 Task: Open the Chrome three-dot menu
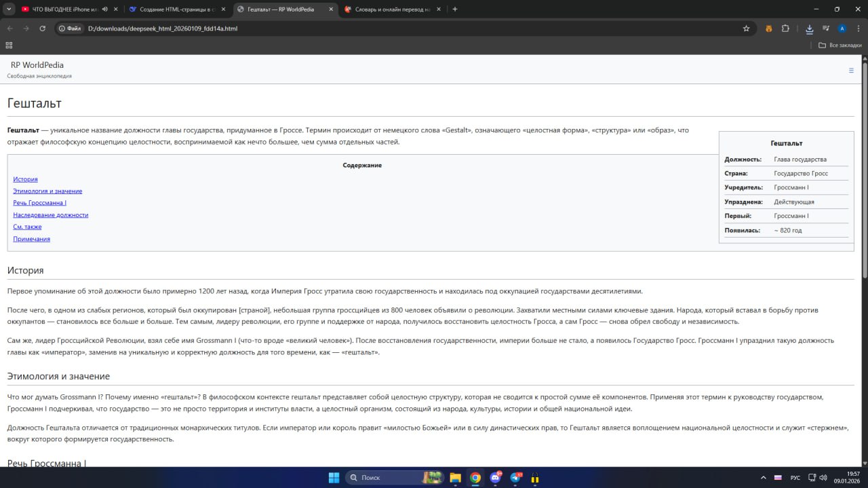pos(858,29)
